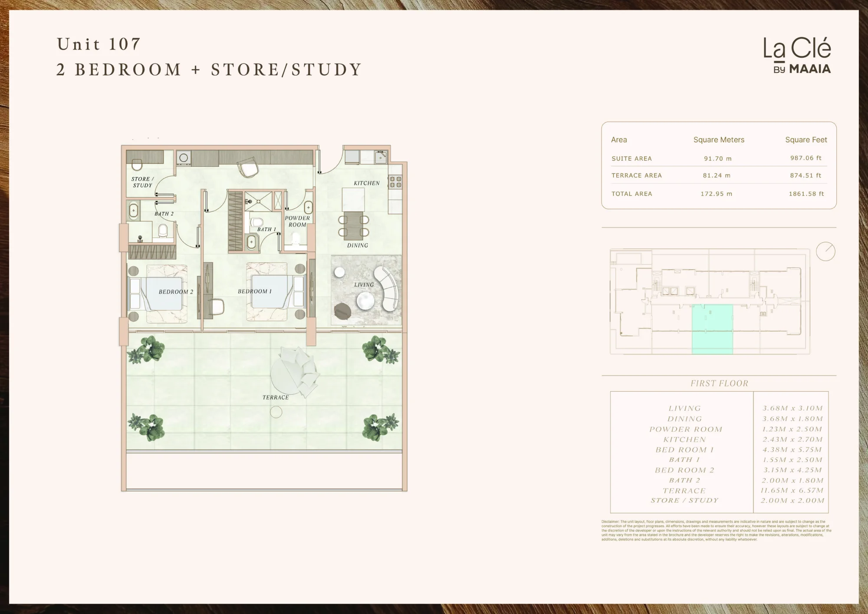Click the La Clé by MAAIA logo
The height and width of the screenshot is (614, 868).
click(x=797, y=56)
